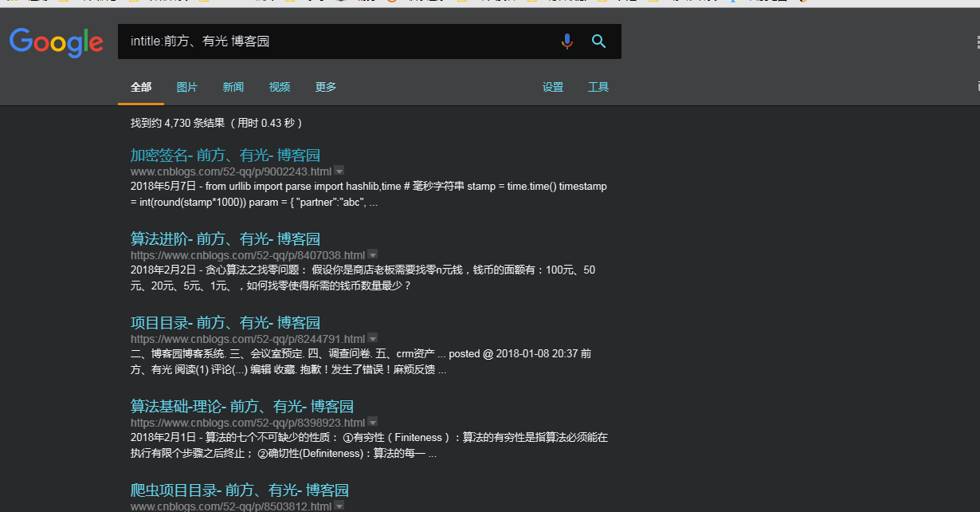Image resolution: width=980 pixels, height=512 pixels.
Task: Select the 全部 results tab
Action: [141, 87]
